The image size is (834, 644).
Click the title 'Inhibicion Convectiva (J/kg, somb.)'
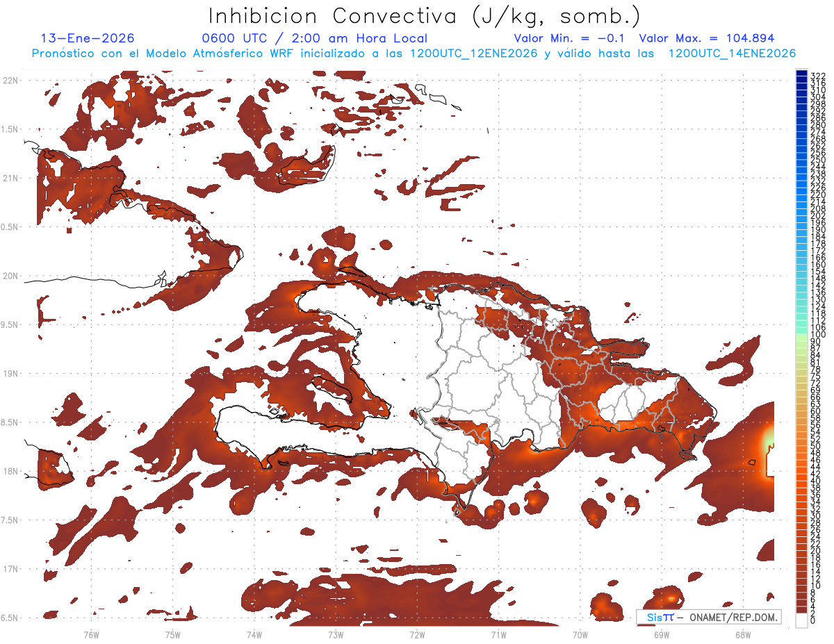[425, 17]
